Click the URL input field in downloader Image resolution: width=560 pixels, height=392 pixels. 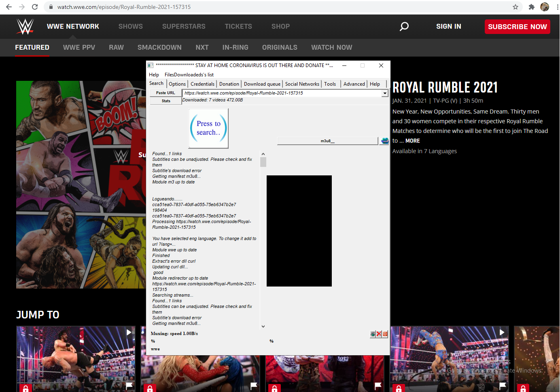point(282,93)
